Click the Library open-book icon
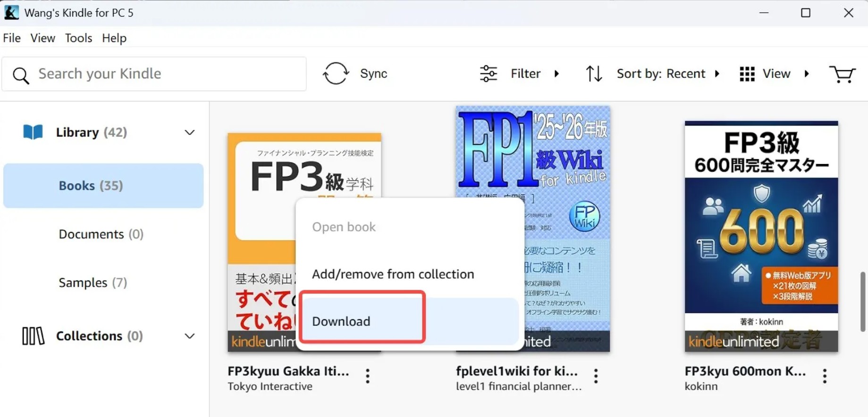868x417 pixels. coord(33,132)
